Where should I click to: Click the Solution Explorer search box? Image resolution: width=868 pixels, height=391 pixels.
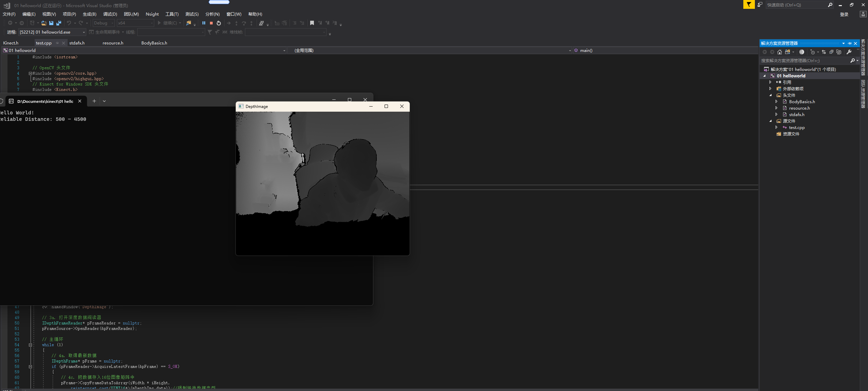pos(805,60)
